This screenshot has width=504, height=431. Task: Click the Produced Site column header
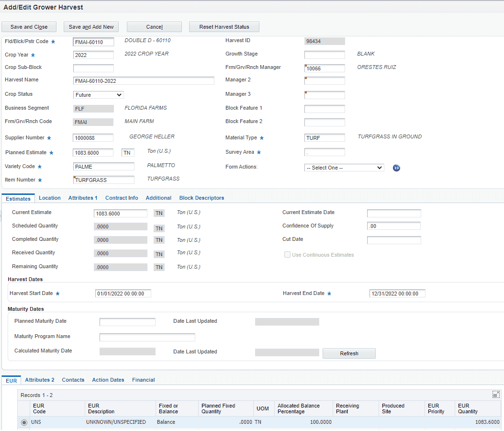[x=402, y=408]
